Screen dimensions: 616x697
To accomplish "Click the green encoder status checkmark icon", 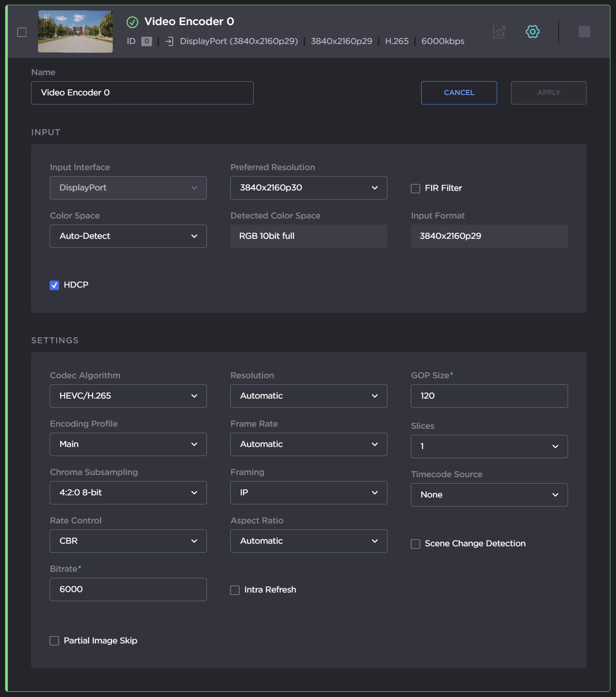I will [132, 22].
